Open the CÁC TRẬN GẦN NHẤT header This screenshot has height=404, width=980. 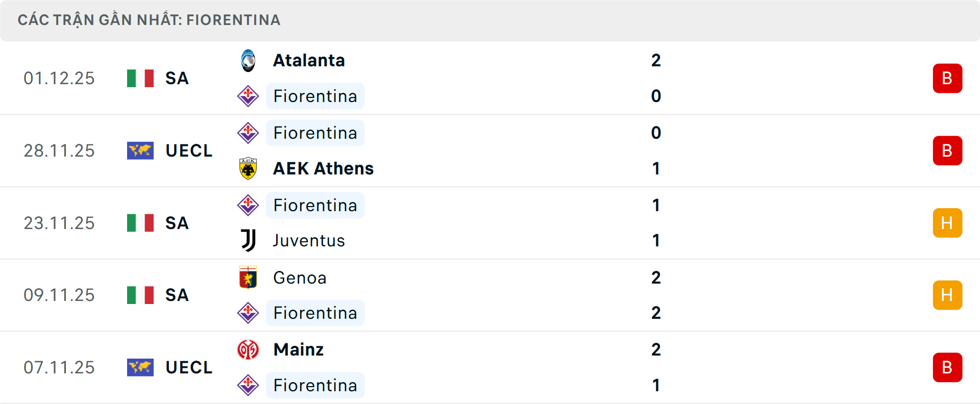click(x=149, y=20)
